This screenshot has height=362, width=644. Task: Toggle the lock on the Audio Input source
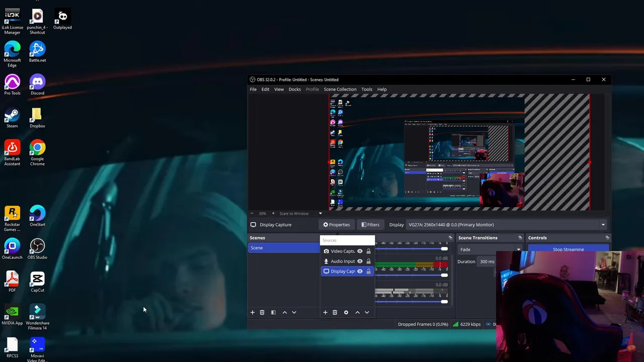pos(368,261)
